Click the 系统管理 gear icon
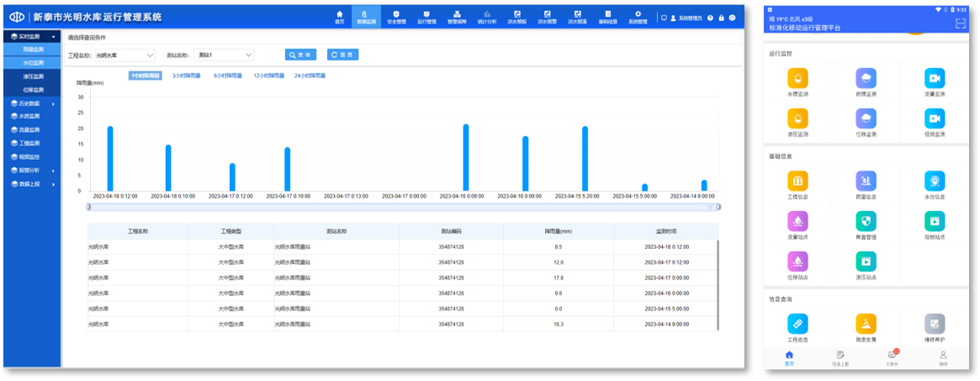The image size is (980, 381). [x=638, y=17]
